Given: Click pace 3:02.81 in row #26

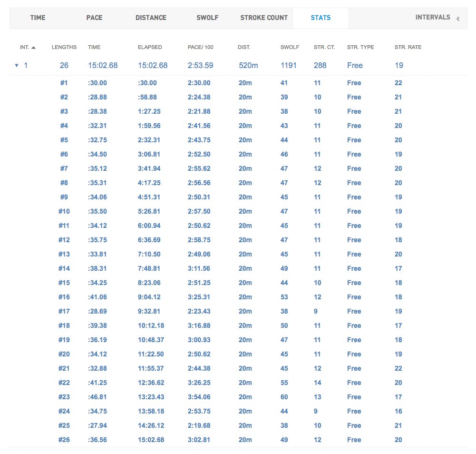Looking at the screenshot, I should pos(199,440).
